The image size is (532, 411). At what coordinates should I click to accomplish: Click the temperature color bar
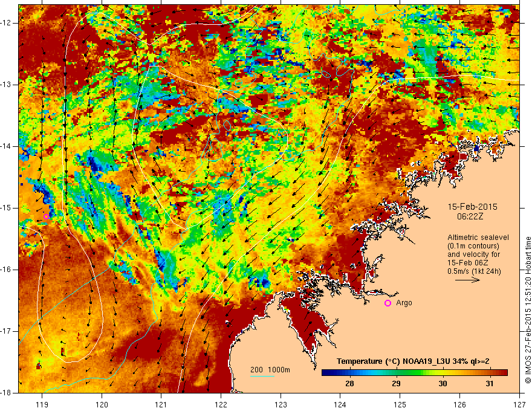coord(414,373)
